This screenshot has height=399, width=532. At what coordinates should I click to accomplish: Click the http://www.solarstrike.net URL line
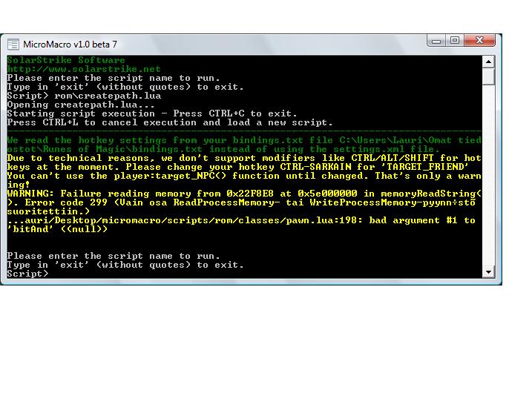[x=84, y=69]
